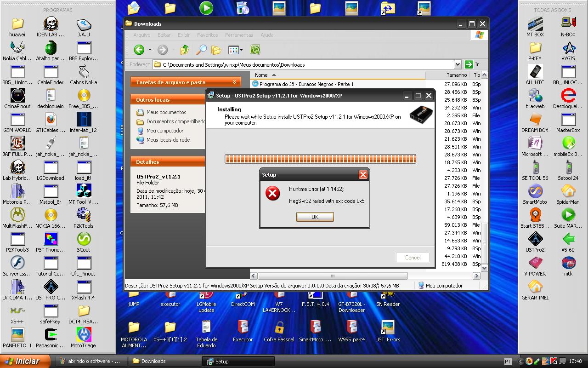Image resolution: width=588 pixels, height=368 pixels.
Task: Open the Documentos compartilhados link
Action: 176,121
